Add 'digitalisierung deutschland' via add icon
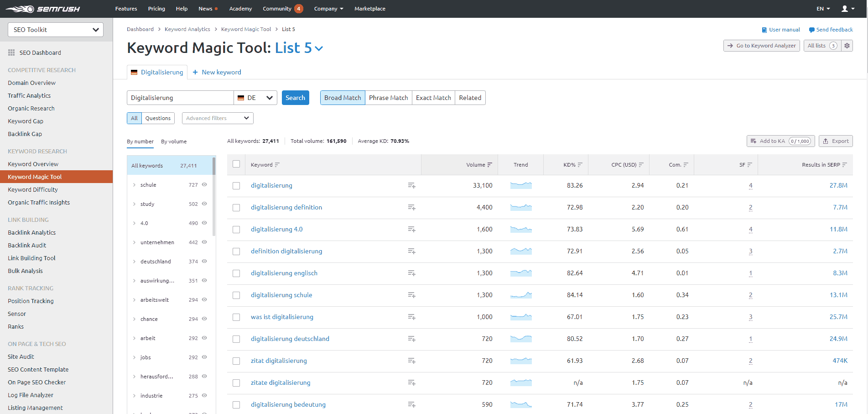868x414 pixels. [x=411, y=339]
